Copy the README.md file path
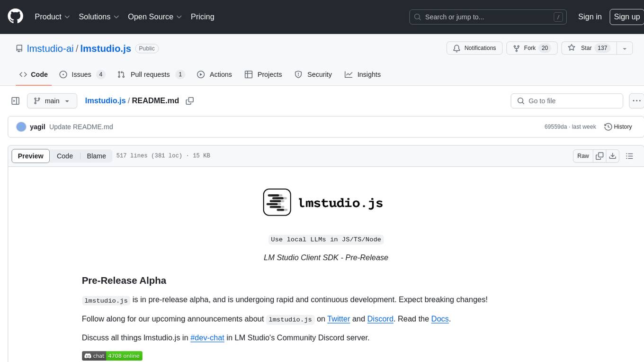Image resolution: width=644 pixels, height=362 pixels. [x=190, y=101]
